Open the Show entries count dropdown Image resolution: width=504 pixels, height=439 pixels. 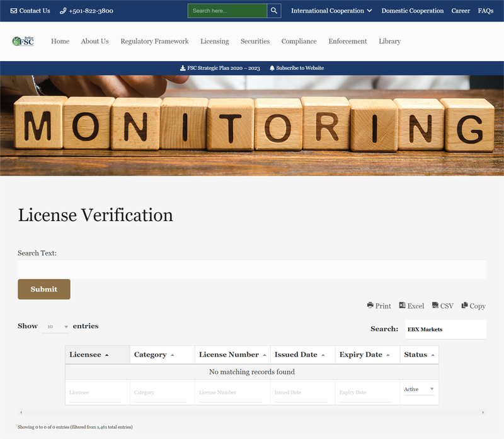55,327
